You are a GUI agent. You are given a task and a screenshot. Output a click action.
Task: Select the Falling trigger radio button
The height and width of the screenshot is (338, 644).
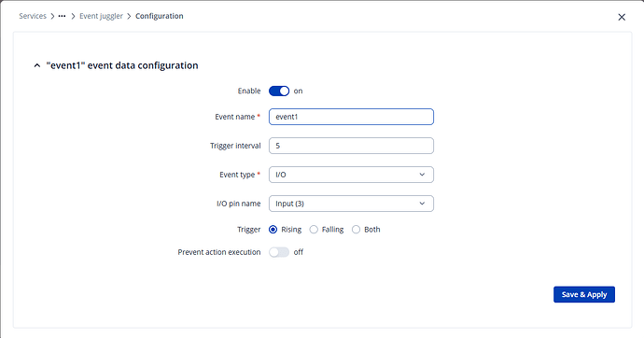point(314,230)
